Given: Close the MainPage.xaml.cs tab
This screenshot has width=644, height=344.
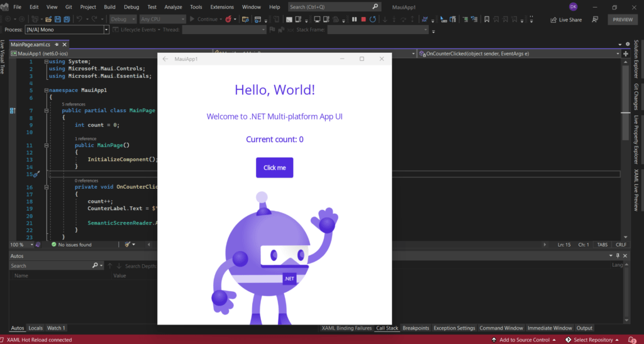Looking at the screenshot, I should coord(65,44).
